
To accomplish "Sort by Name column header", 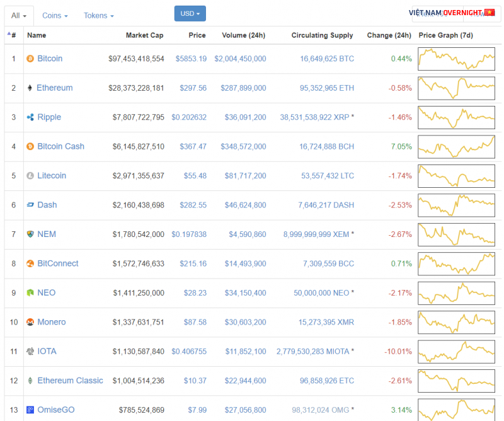I will 37,35.
